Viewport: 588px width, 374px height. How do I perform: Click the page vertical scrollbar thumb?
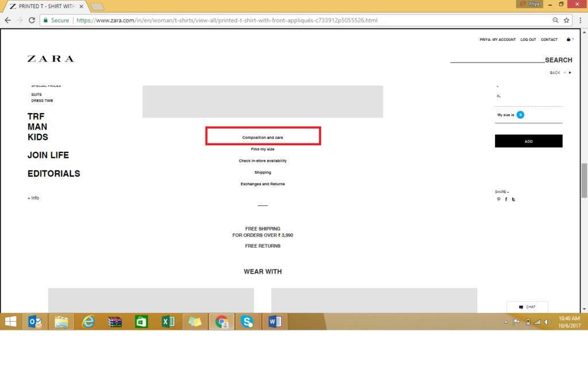584,180
